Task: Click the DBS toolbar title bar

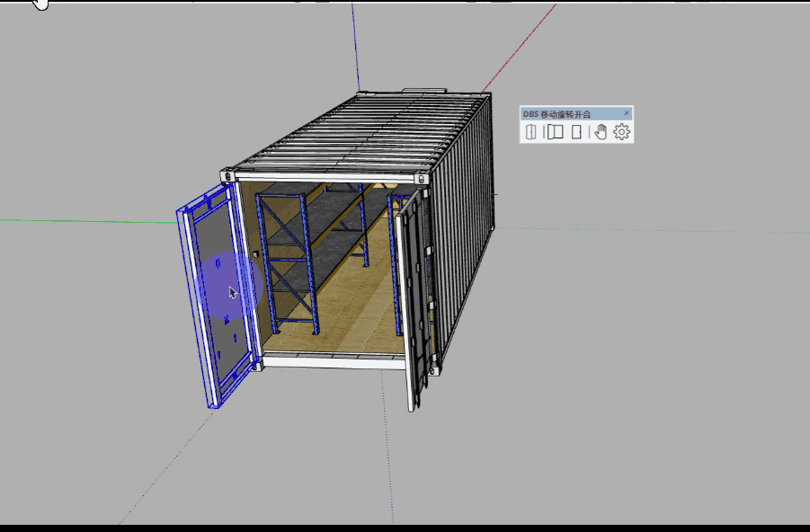Action: (x=566, y=113)
